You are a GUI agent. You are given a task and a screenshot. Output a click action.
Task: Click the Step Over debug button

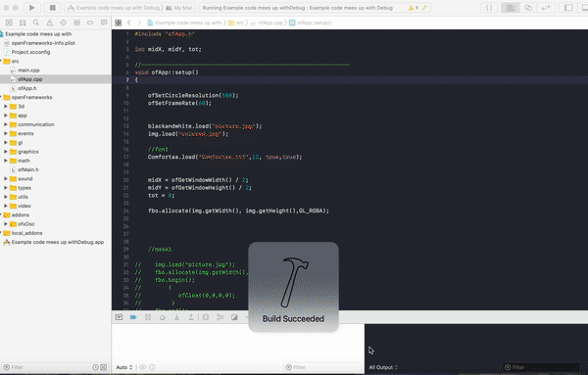pos(163,317)
